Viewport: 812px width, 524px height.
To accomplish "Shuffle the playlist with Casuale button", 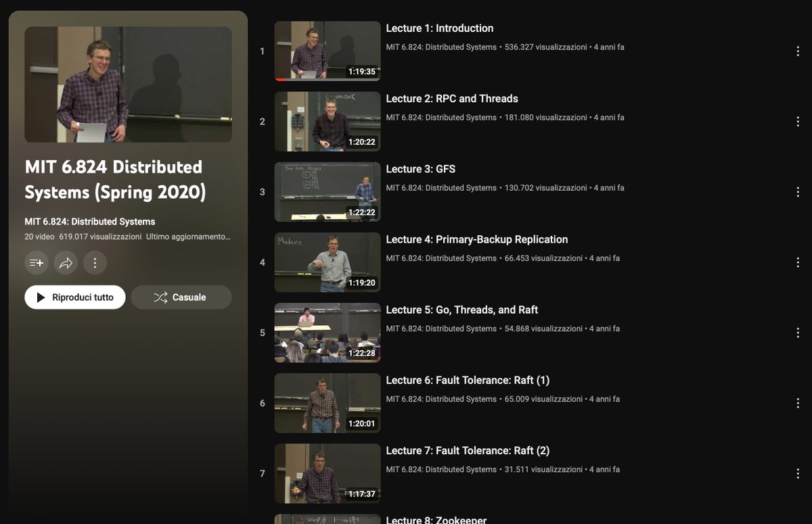I will point(181,297).
